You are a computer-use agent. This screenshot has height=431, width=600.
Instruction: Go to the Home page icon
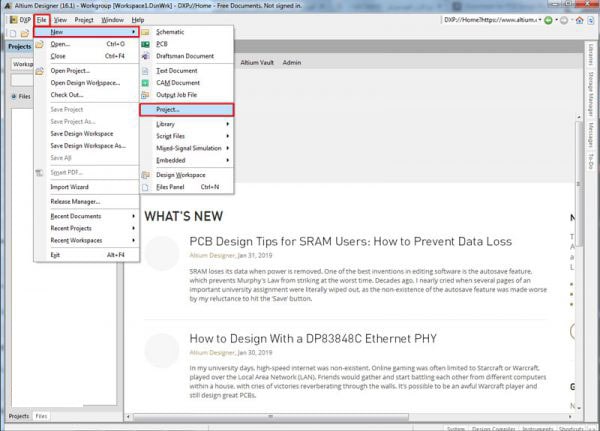coord(579,20)
